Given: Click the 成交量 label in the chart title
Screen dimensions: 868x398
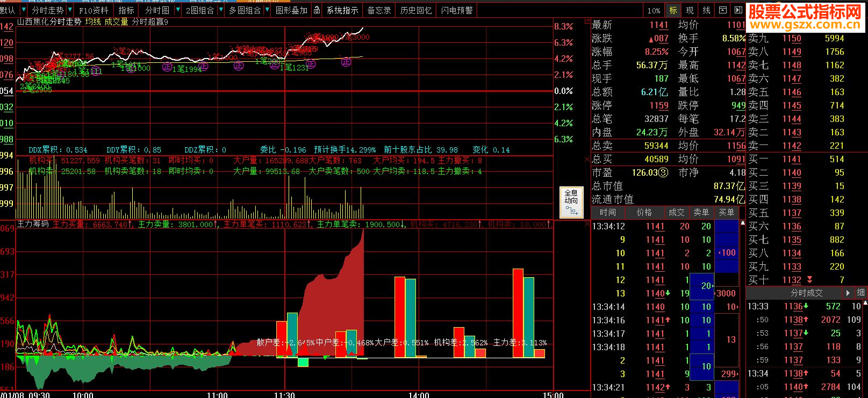Looking at the screenshot, I should point(116,21).
